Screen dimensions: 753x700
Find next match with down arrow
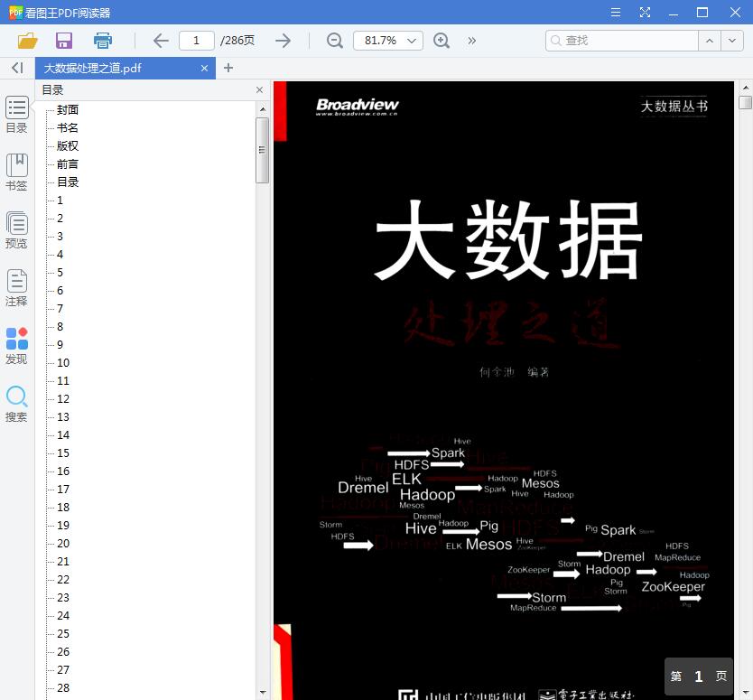(x=732, y=41)
